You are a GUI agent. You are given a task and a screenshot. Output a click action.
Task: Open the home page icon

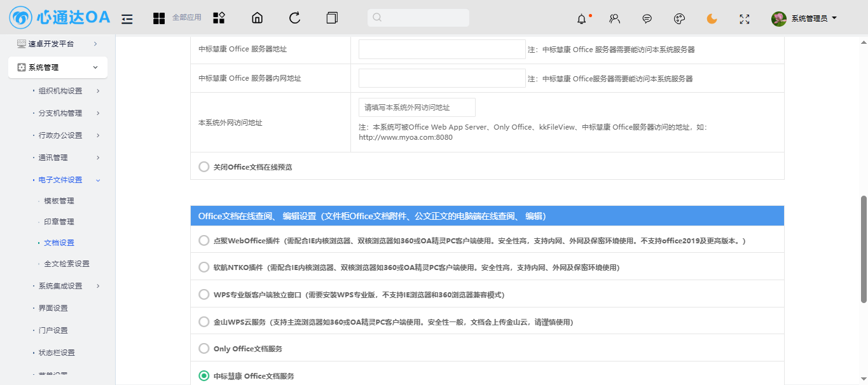coord(257,18)
